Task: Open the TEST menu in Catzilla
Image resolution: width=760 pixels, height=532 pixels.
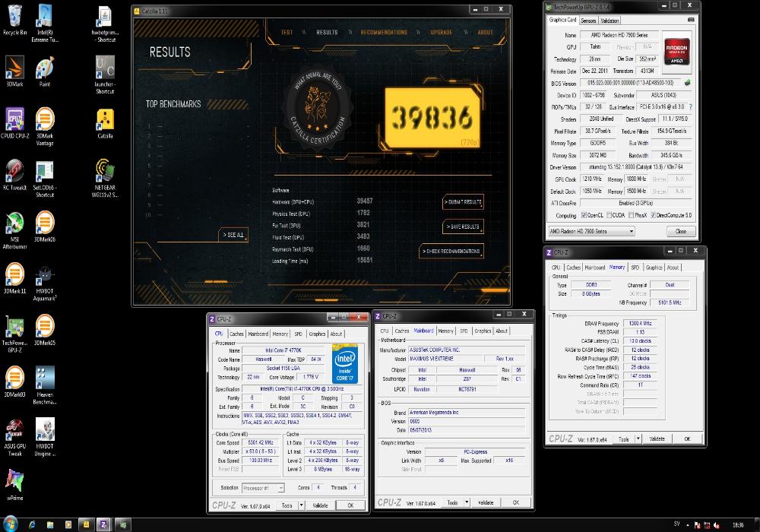Action: click(287, 33)
